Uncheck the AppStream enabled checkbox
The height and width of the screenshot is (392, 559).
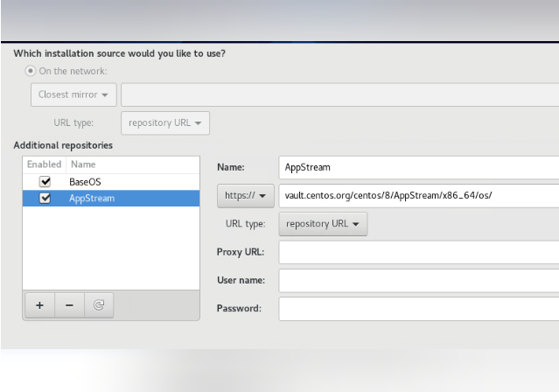coord(45,199)
